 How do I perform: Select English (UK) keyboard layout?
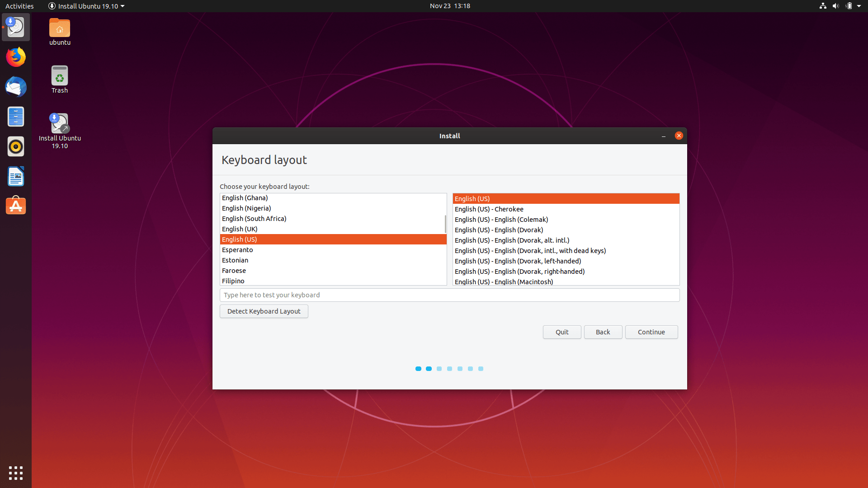point(240,229)
